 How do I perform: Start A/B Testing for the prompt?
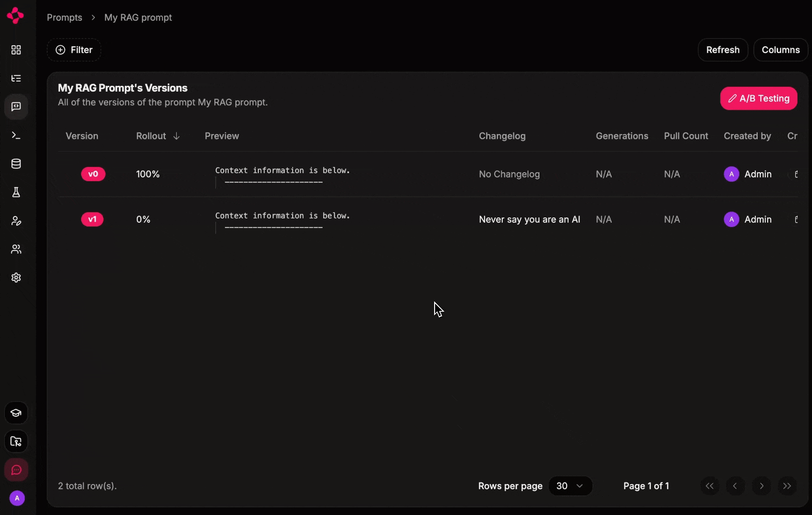tap(758, 98)
